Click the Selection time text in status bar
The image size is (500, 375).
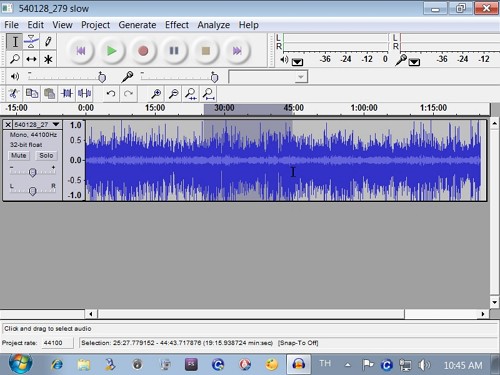[177, 343]
